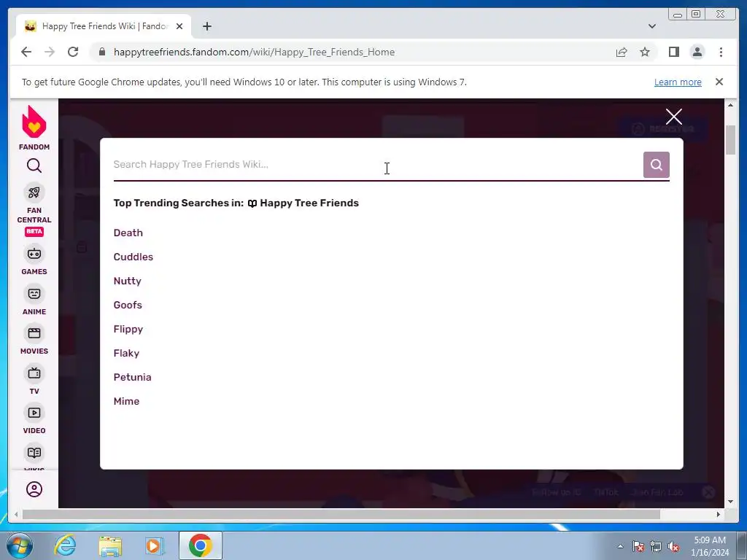Image resolution: width=747 pixels, height=560 pixels.
Task: Close the search overlay with X
Action: point(673,117)
